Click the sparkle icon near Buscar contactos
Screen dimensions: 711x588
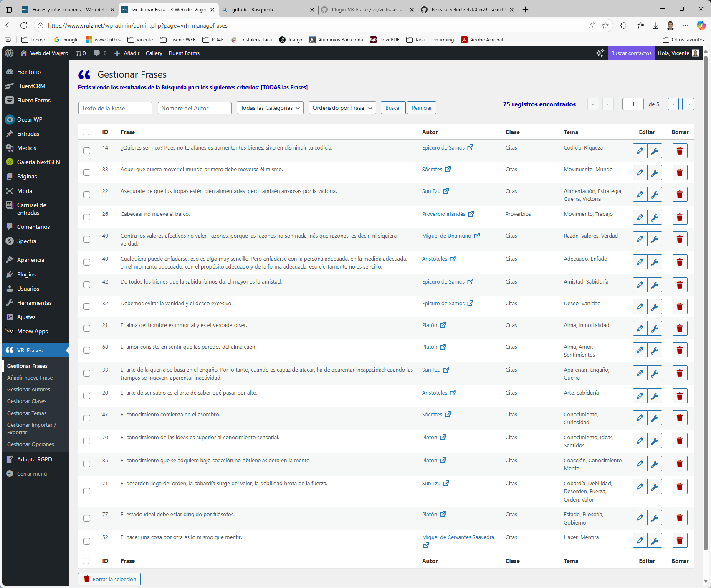coord(600,53)
